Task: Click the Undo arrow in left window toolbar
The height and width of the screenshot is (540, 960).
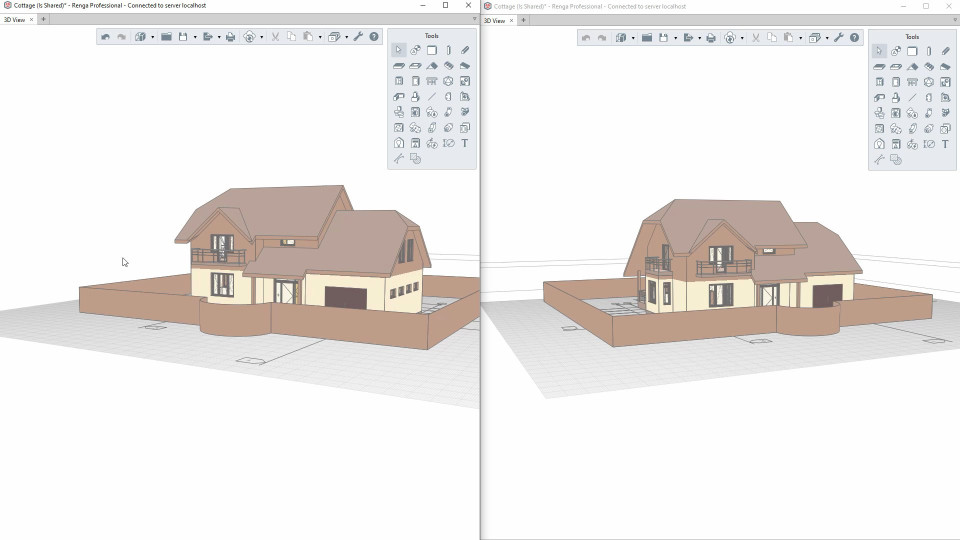Action: point(105,37)
